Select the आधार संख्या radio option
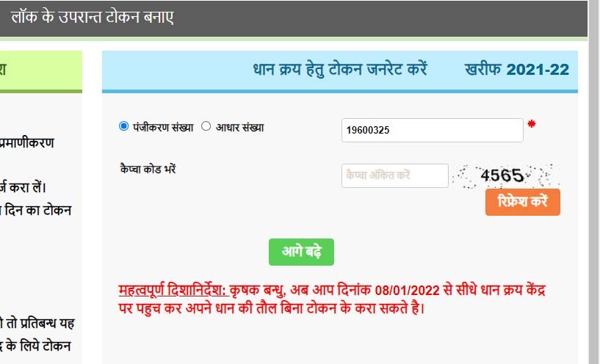Image resolution: width=600 pixels, height=364 pixels. 206,126
